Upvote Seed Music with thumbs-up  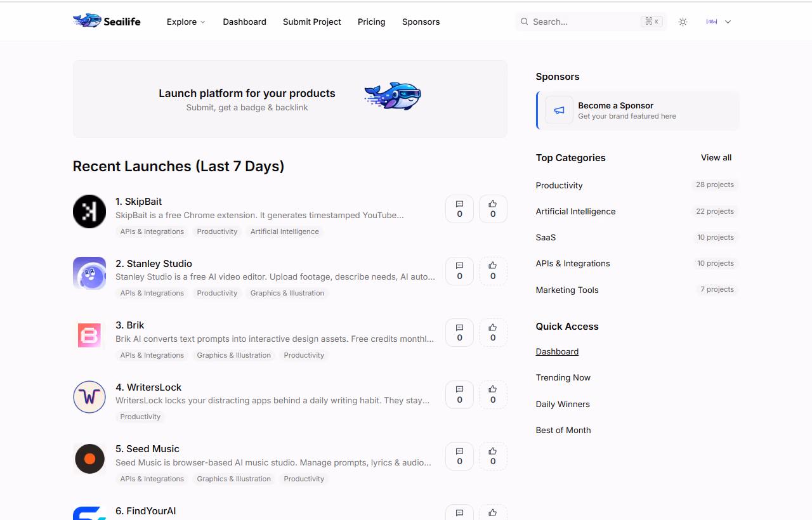[493, 456]
